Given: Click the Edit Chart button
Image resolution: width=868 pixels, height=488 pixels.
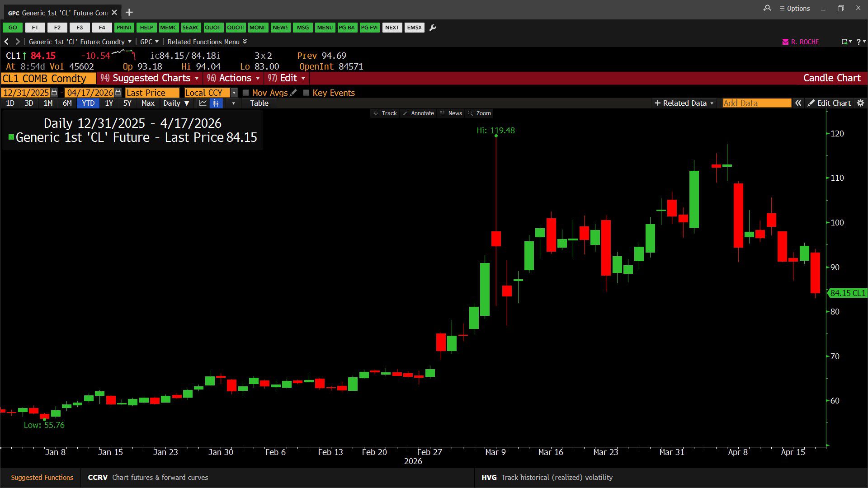Looking at the screenshot, I should (x=829, y=103).
